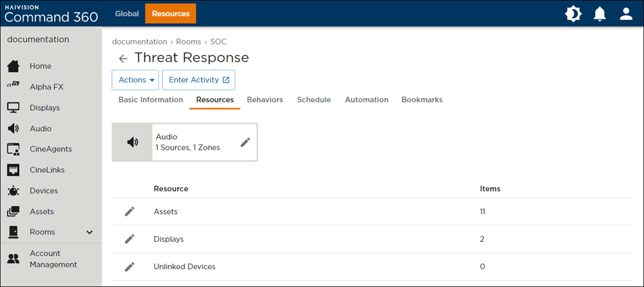This screenshot has width=644, height=287.
Task: Switch to the Schedule tab
Action: coord(314,100)
